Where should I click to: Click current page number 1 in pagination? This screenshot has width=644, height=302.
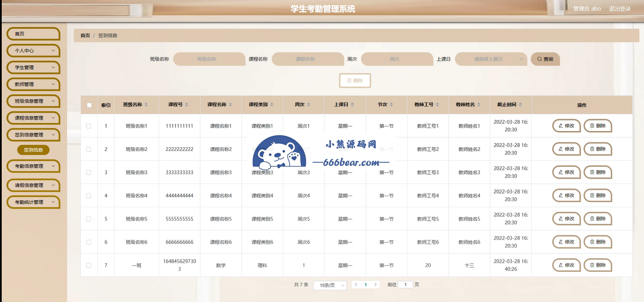point(366,285)
